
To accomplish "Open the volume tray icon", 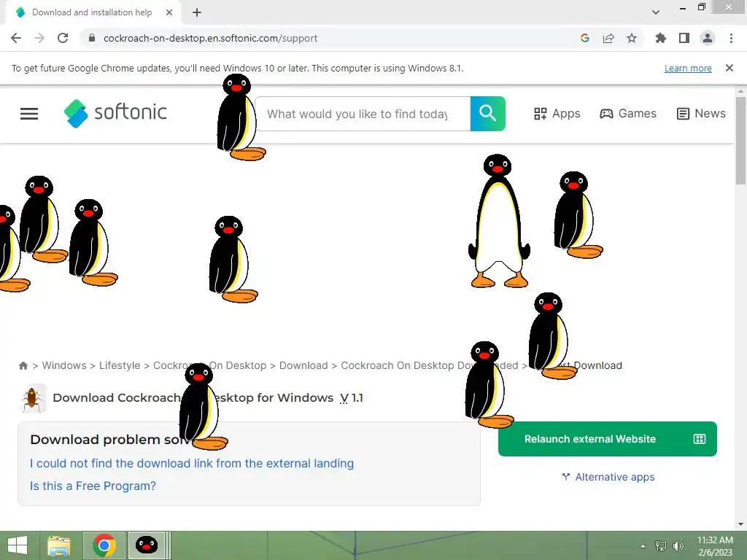I will click(x=678, y=545).
